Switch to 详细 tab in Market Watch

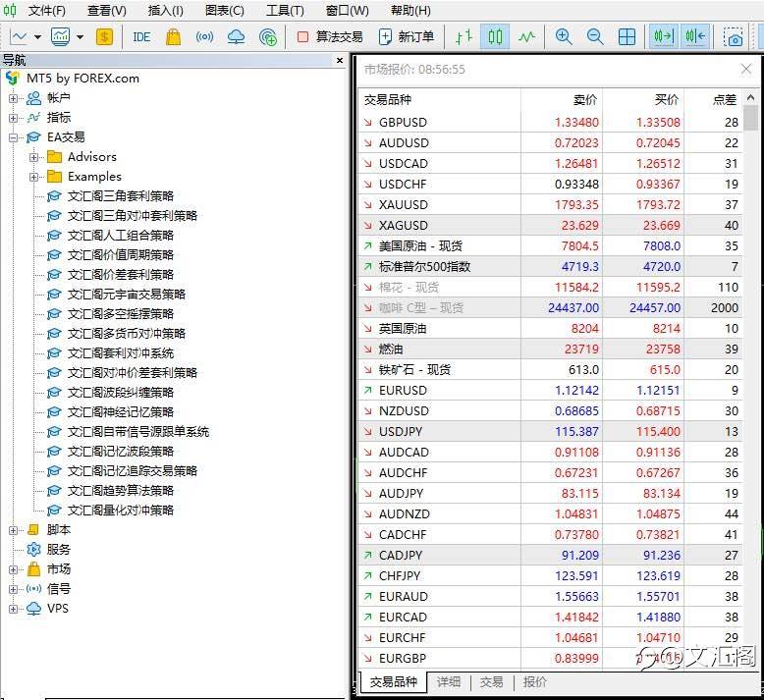click(448, 682)
